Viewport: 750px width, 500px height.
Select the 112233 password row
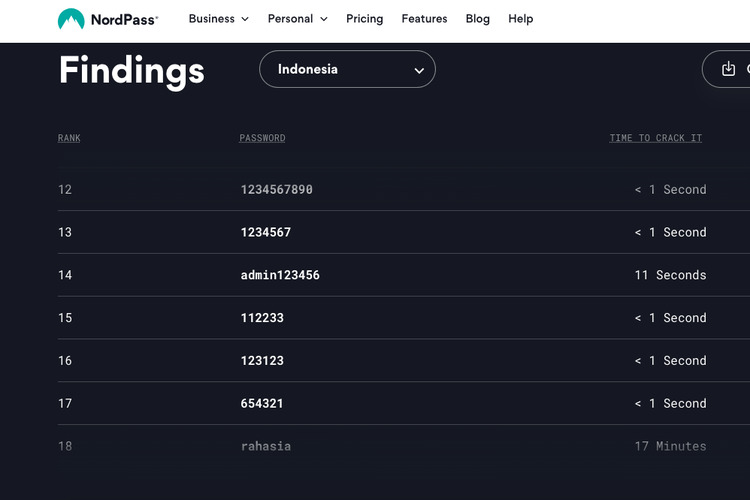(262, 318)
